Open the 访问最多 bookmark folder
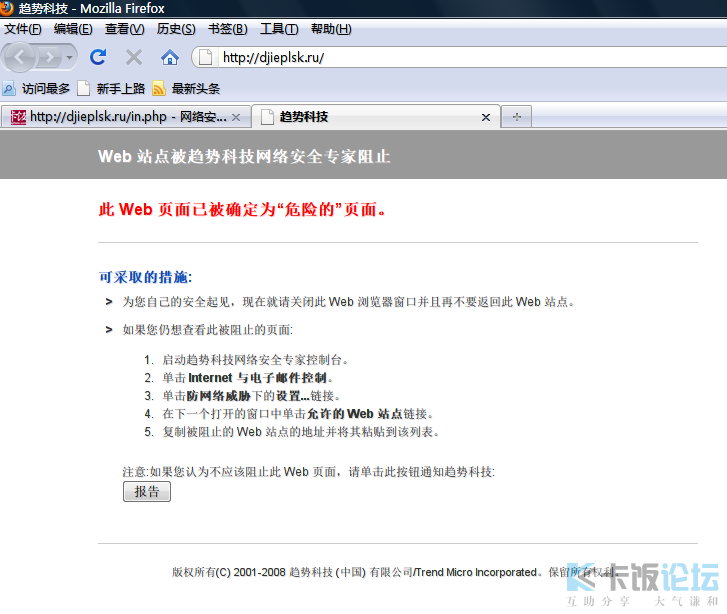This screenshot has height=614, width=727. (x=36, y=88)
